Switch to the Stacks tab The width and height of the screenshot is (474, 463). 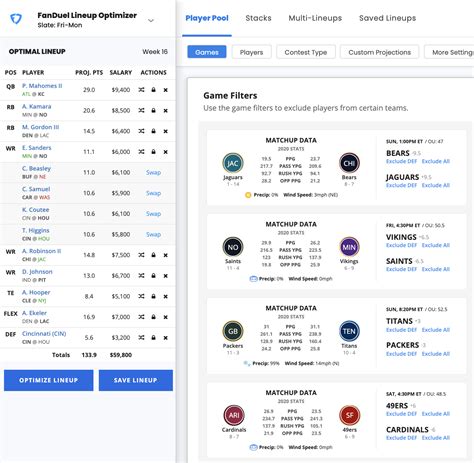point(258,18)
